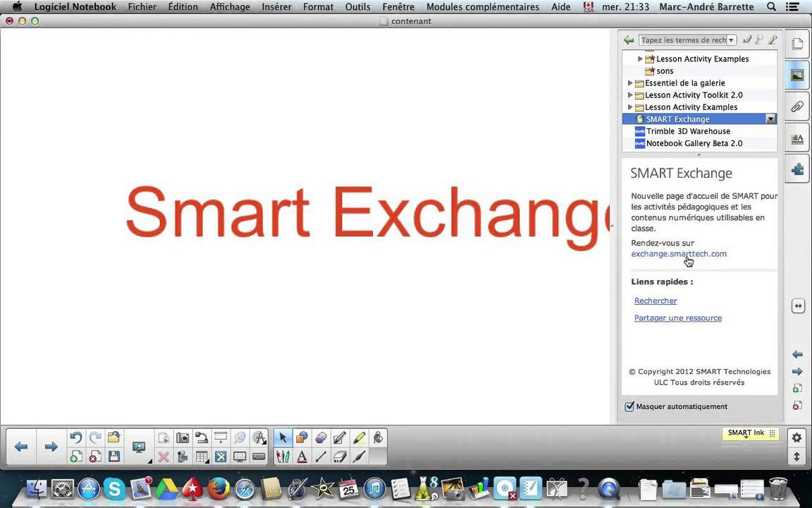Click the Rechercher quick link

pyautogui.click(x=656, y=301)
